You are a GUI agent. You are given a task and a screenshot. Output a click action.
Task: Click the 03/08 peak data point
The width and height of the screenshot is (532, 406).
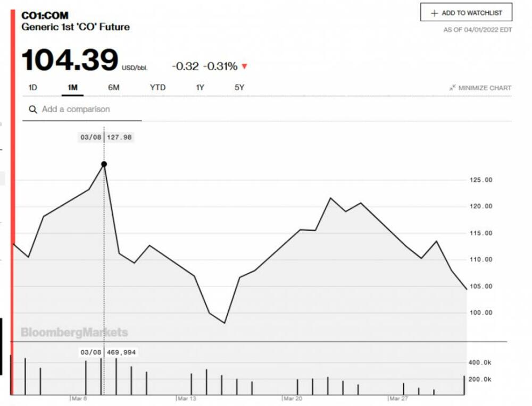tap(104, 164)
